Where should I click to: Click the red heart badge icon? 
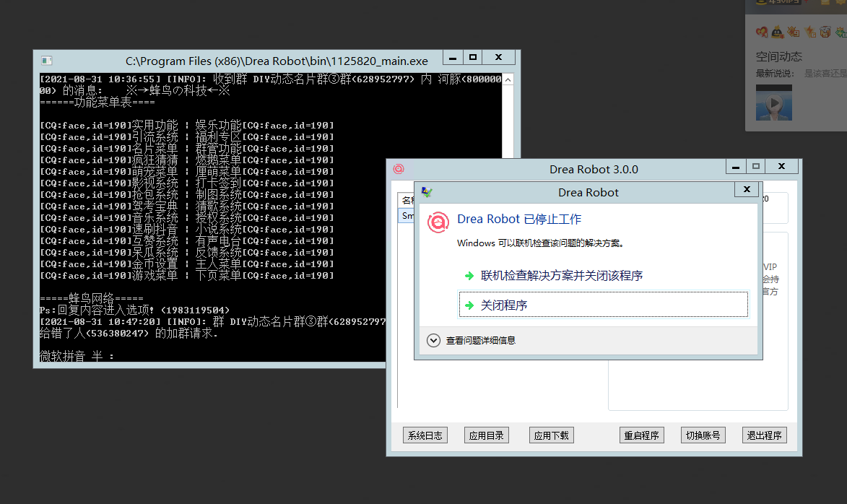pyautogui.click(x=761, y=32)
